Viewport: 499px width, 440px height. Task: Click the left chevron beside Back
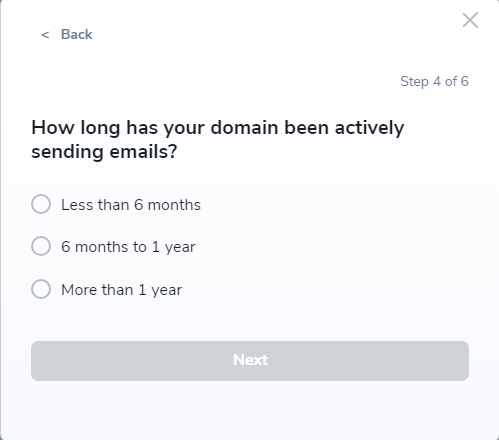(x=45, y=35)
